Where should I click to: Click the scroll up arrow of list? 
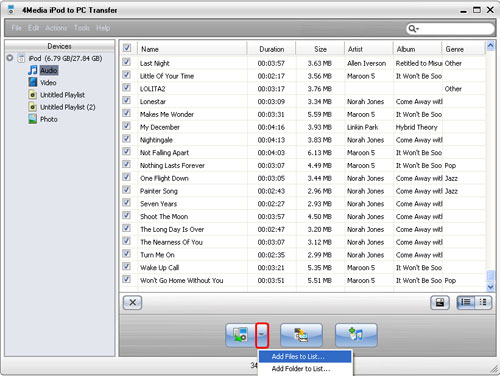(x=490, y=45)
